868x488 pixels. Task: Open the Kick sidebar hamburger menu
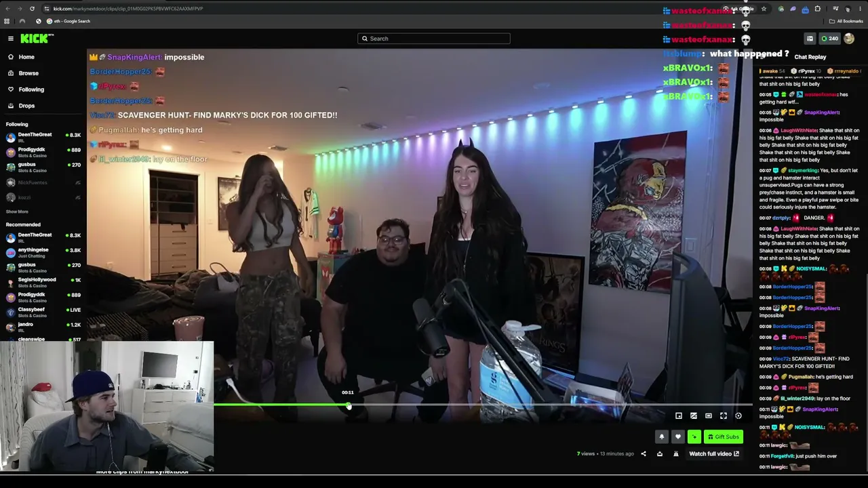[11, 39]
